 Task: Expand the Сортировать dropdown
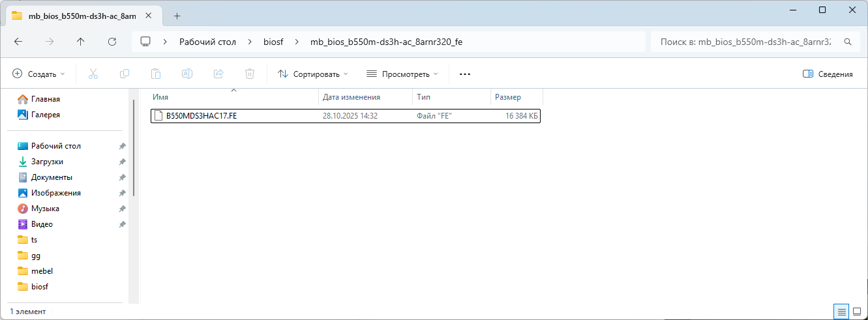pos(313,74)
